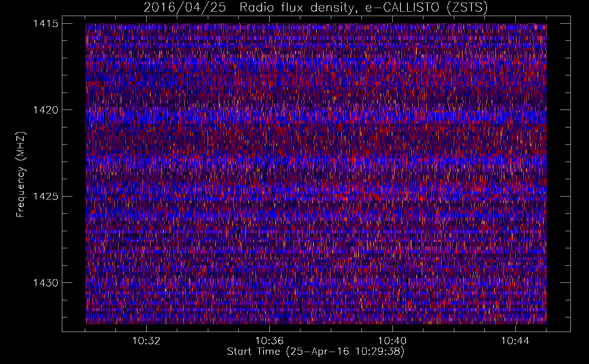Click the 10:32 time axis label
This screenshot has height=364, width=589.
[x=146, y=341]
